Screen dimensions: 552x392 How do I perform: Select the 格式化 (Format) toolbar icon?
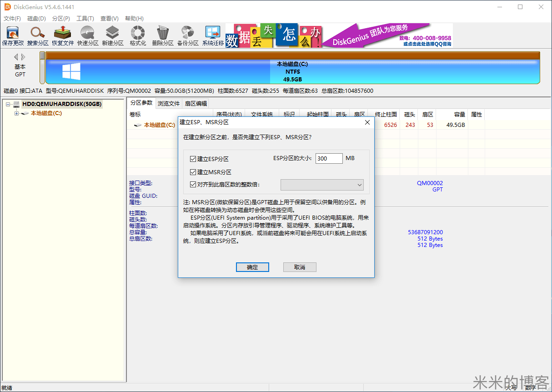click(137, 35)
